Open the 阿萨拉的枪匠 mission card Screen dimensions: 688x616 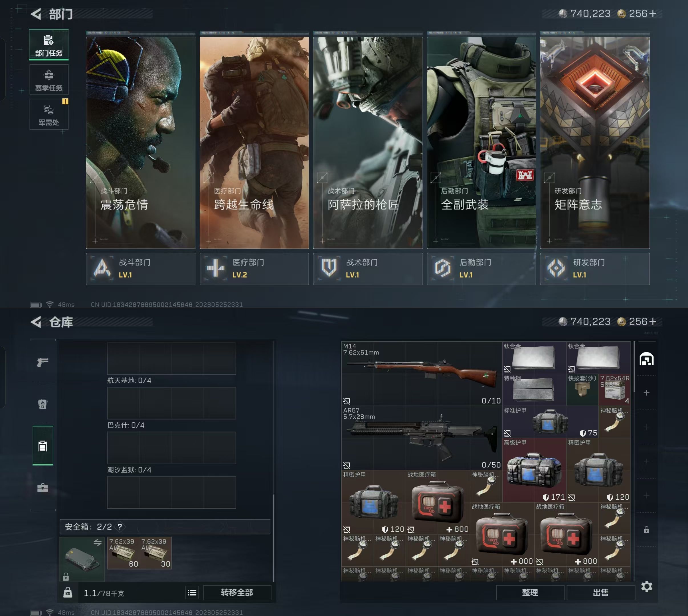point(368,143)
